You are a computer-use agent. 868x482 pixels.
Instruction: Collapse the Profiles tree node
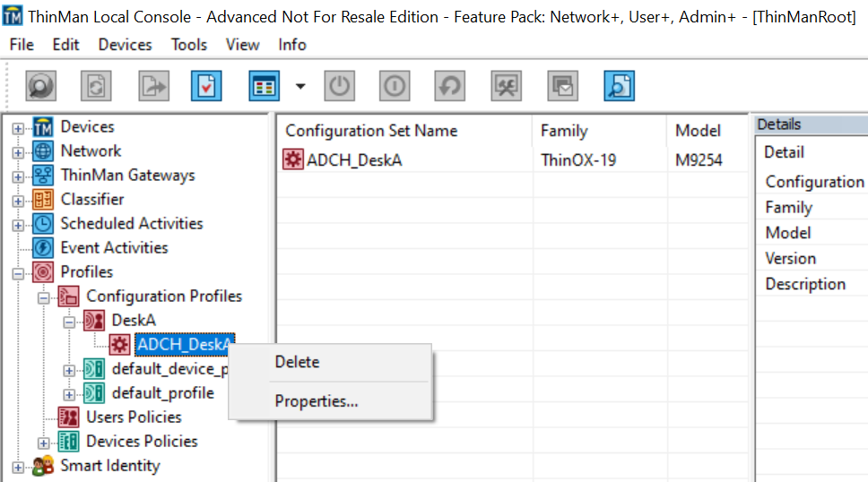18,274
